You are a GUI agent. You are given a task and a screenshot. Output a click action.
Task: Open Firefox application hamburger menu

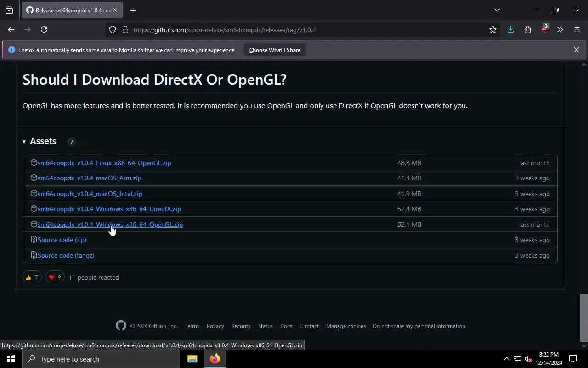(x=577, y=29)
